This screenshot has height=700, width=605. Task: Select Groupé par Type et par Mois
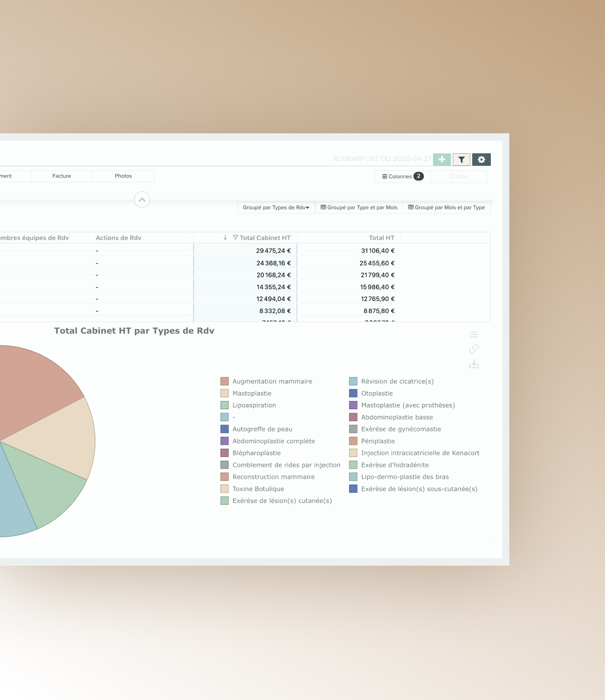tap(359, 207)
